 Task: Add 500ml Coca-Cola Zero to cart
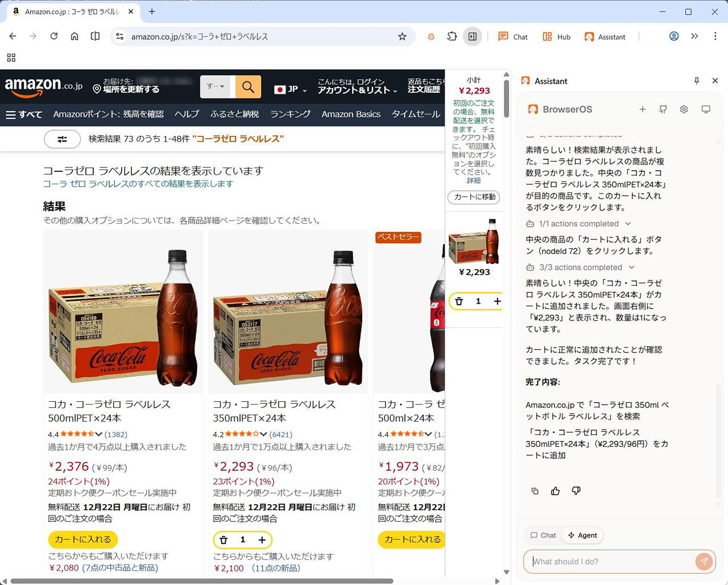tap(83, 539)
